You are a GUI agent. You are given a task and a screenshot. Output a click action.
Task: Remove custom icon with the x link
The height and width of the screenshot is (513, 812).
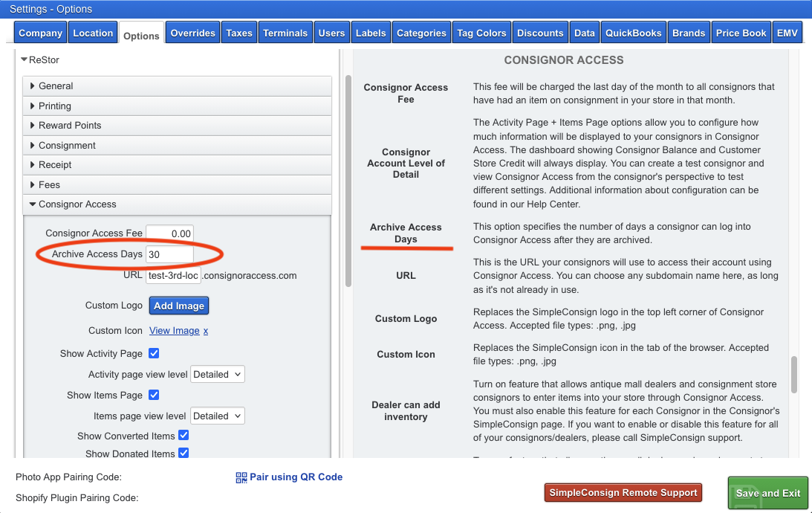click(x=206, y=331)
